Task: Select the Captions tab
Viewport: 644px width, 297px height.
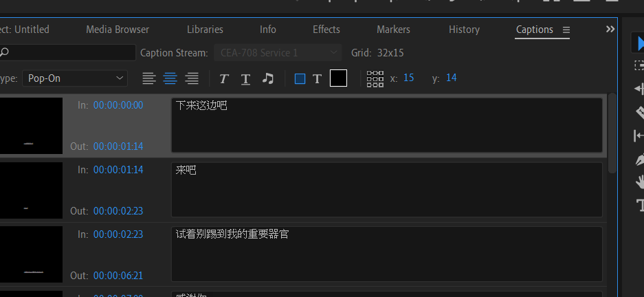Action: coord(534,30)
